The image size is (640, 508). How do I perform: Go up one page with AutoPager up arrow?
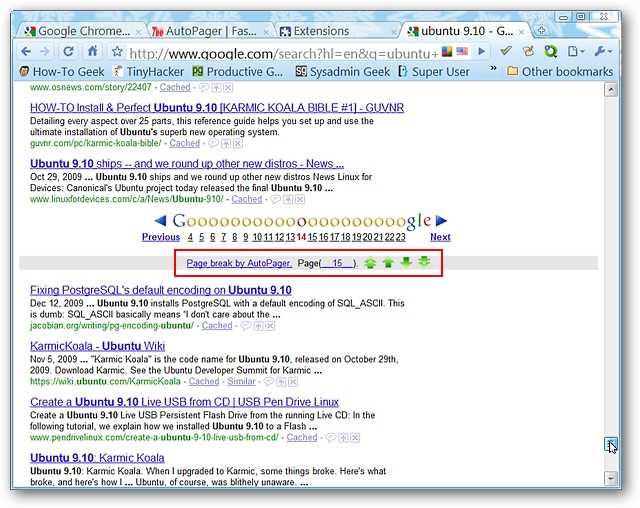coord(388,263)
